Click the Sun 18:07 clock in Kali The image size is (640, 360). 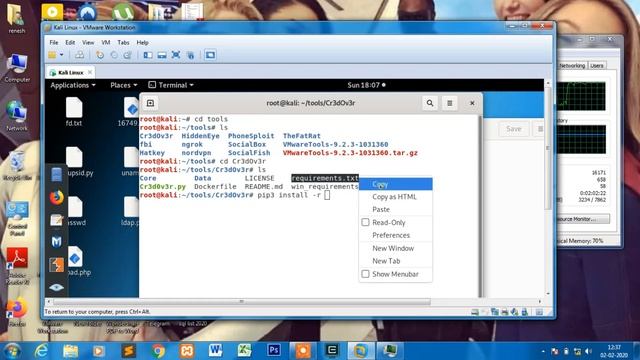(x=366, y=85)
